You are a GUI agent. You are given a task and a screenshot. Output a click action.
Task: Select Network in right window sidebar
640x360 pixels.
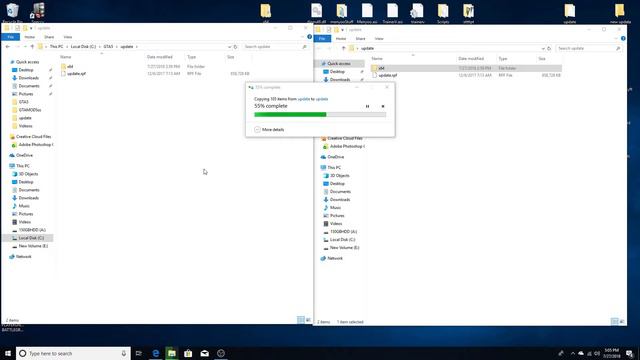[335, 258]
